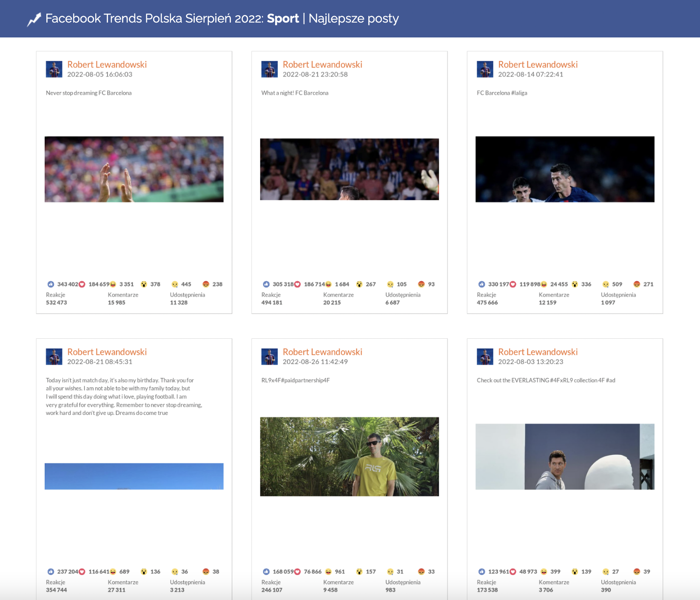Click the 'Sport' category in the header title
Viewport: 700px width, 600px height.
283,19
